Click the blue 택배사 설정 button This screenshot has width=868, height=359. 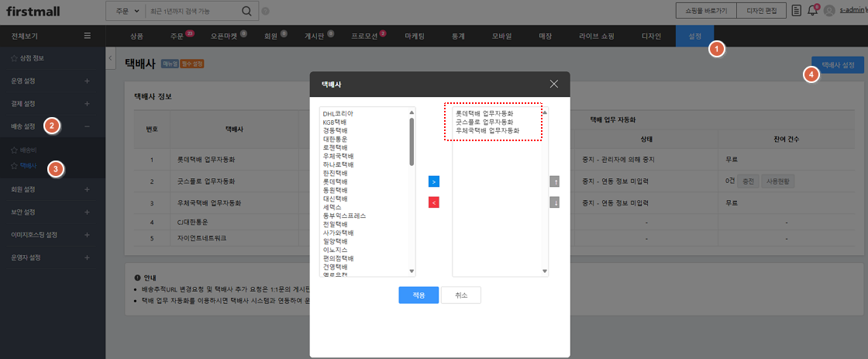tap(837, 65)
